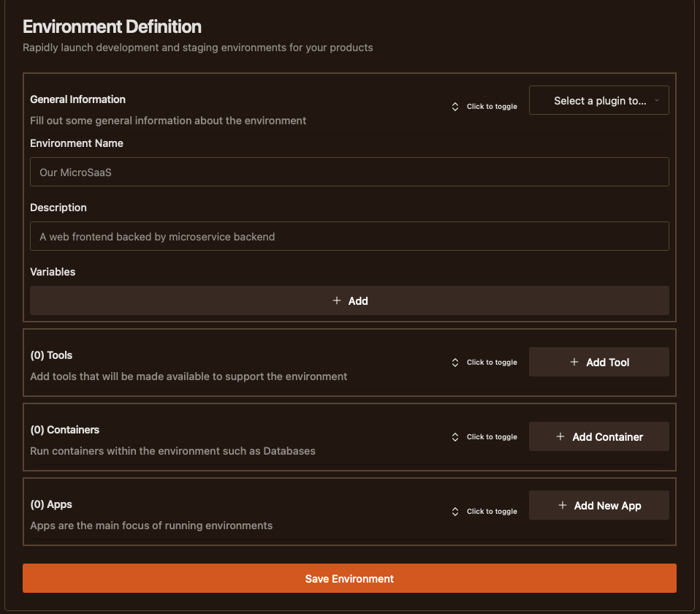
Task: Click the Save Environment button
Action: pos(349,577)
